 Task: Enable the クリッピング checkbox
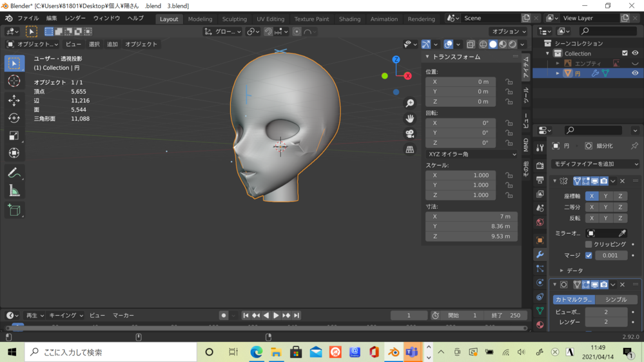point(589,245)
